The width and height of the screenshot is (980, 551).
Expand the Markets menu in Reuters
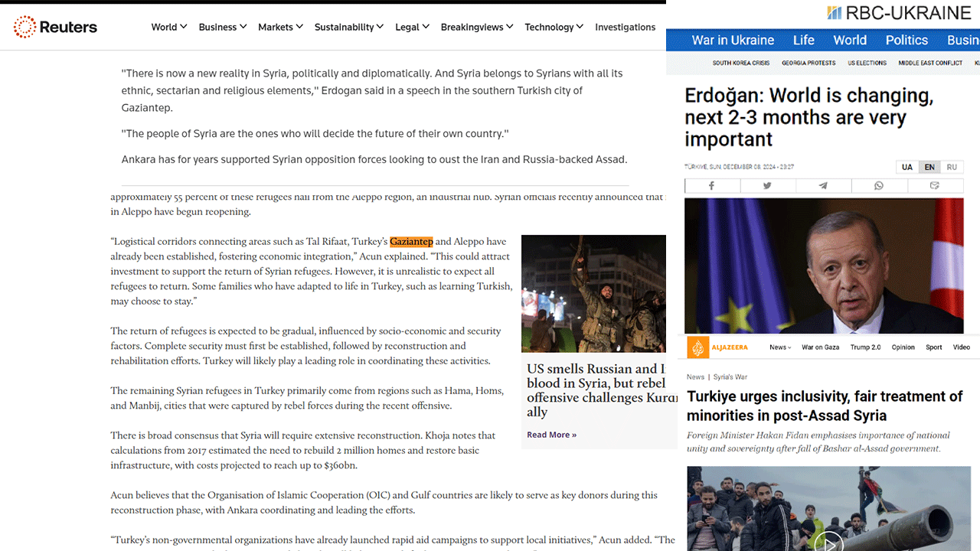(x=280, y=27)
